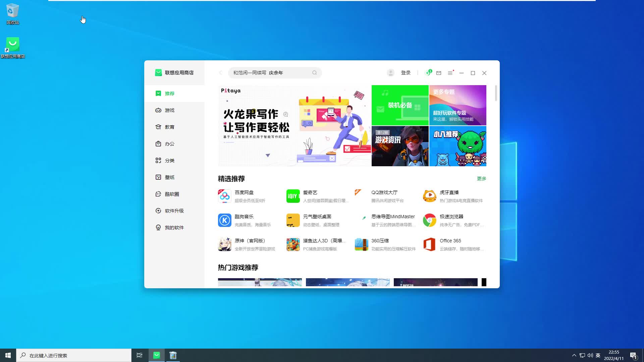The height and width of the screenshot is (362, 644).
Task: Click the 虎牙直播 app icon
Action: click(x=430, y=196)
